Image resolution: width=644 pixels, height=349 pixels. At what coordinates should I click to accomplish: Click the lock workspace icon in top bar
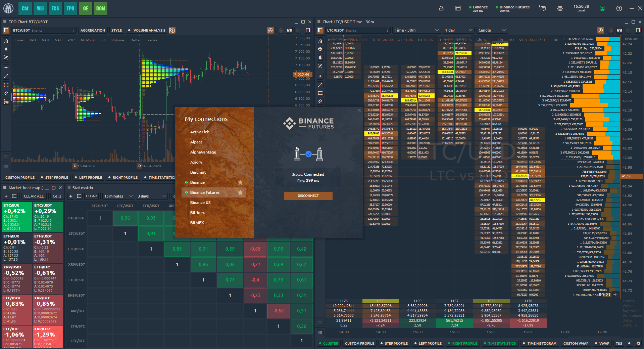tap(441, 8)
